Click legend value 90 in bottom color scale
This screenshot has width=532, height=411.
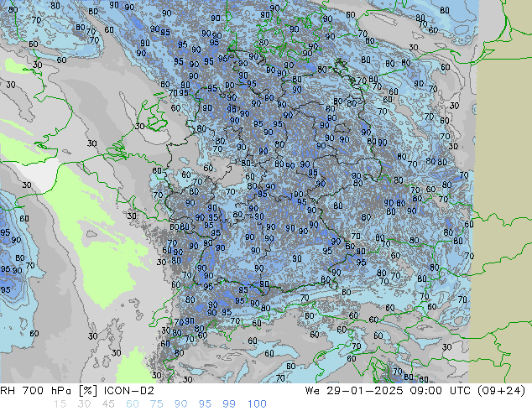pyautogui.click(x=180, y=404)
